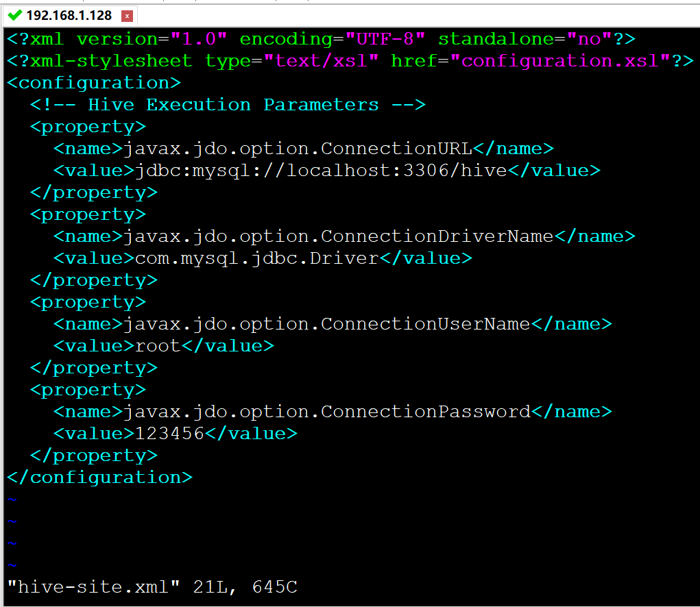Viewport: 700px width, 607px height.
Task: Select the 192.168.1.128 session tab
Action: (69, 15)
